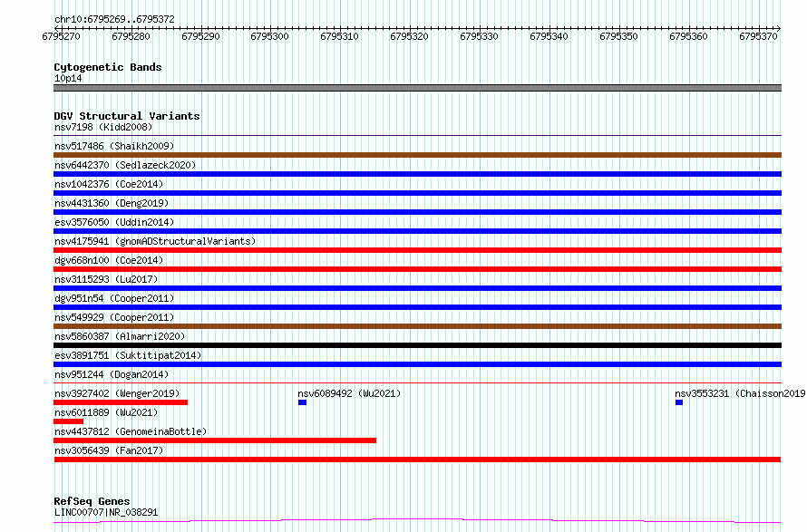Click the red nsv3056439 variant bar
This screenshot has height=532, width=807.
click(x=417, y=459)
